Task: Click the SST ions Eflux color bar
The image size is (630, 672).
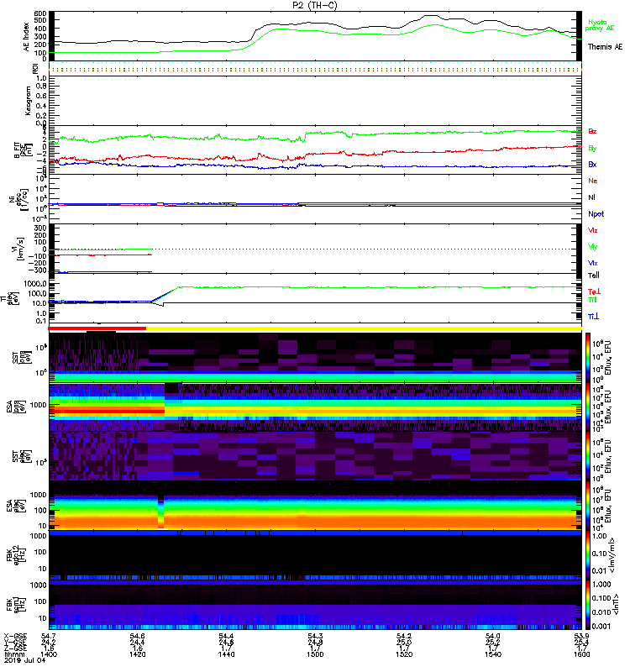Action: click(x=587, y=357)
